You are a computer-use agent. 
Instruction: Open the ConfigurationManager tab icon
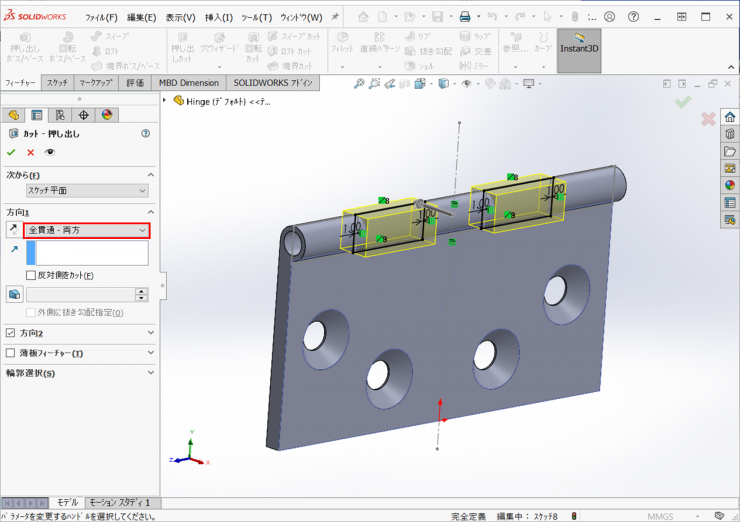coord(60,115)
